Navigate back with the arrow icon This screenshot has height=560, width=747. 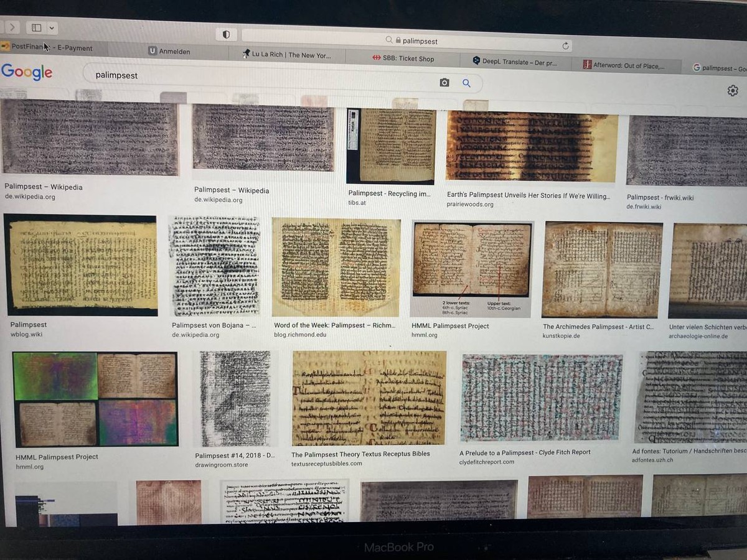coord(12,27)
